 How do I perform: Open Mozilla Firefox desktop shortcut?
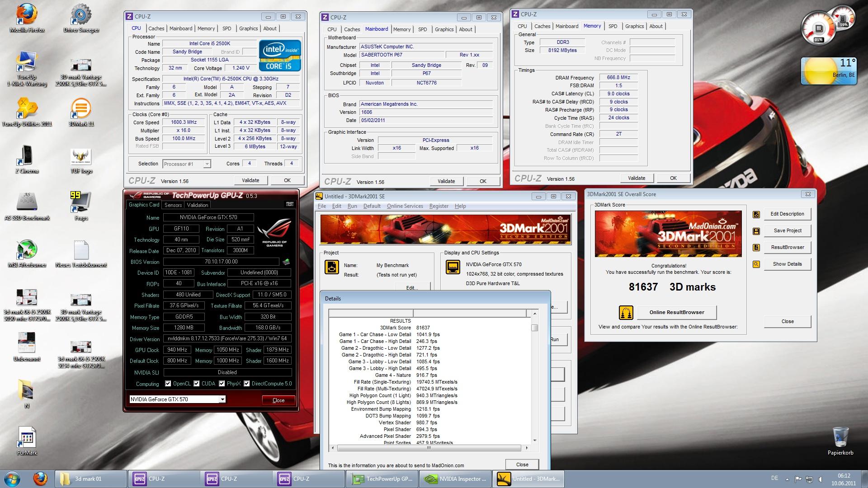(x=27, y=18)
